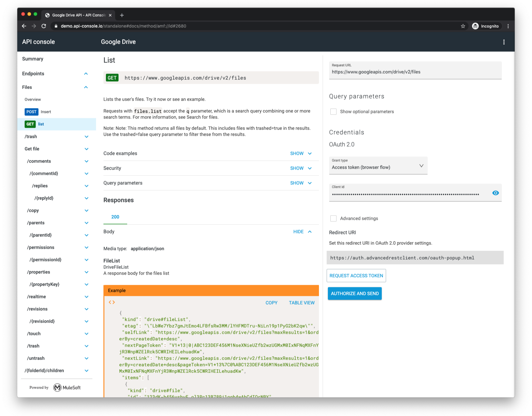Open the Summary navigation item
This screenshot has height=416, width=532.
33,59
